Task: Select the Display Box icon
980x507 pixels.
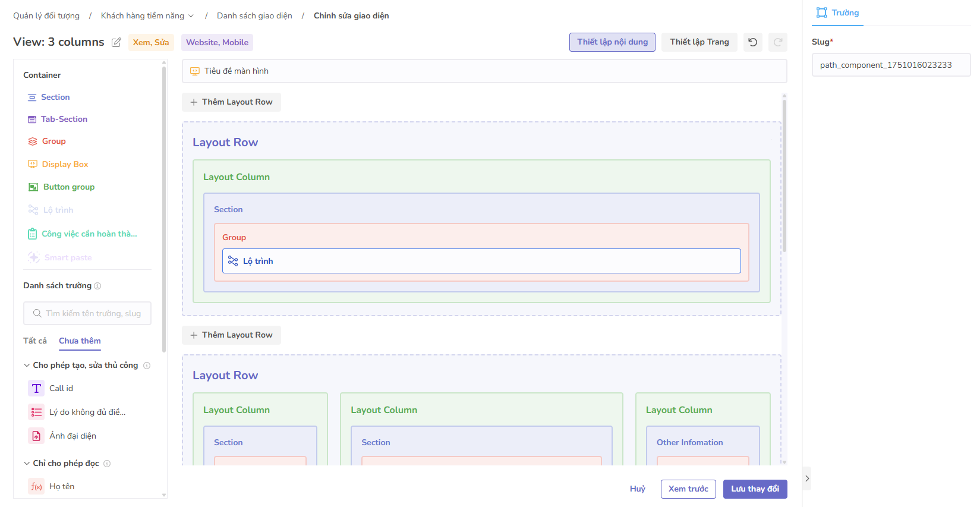Action: pos(33,165)
